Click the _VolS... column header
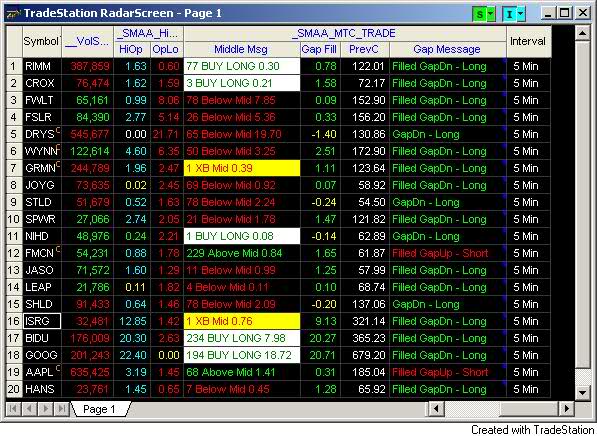Image resolution: width=597 pixels, height=436 pixels. pyautogui.click(x=88, y=42)
